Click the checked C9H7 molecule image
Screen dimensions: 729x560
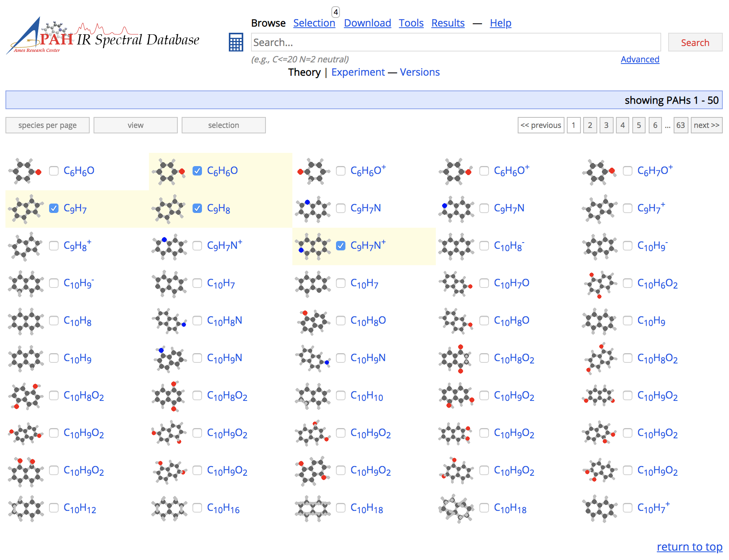[x=26, y=209]
